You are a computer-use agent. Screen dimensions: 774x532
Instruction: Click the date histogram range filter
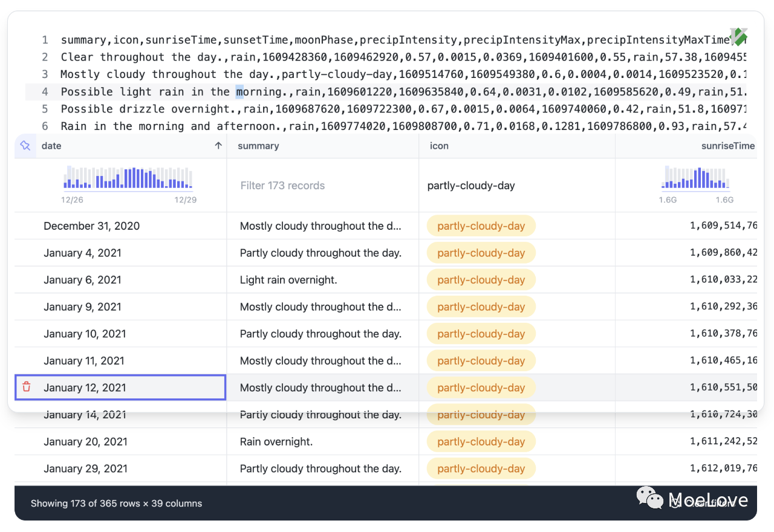coord(128,179)
